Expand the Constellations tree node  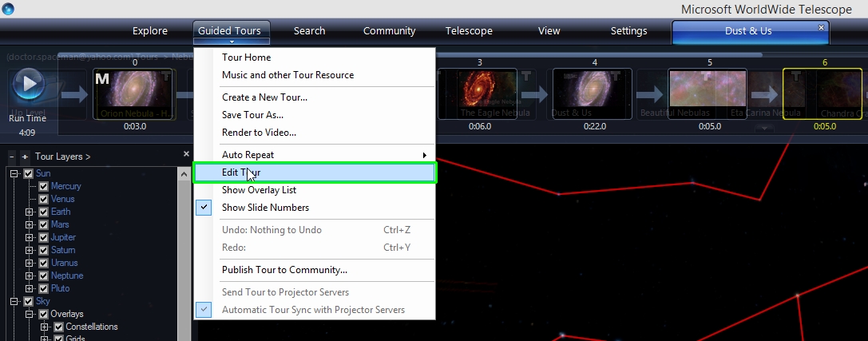[x=44, y=327]
